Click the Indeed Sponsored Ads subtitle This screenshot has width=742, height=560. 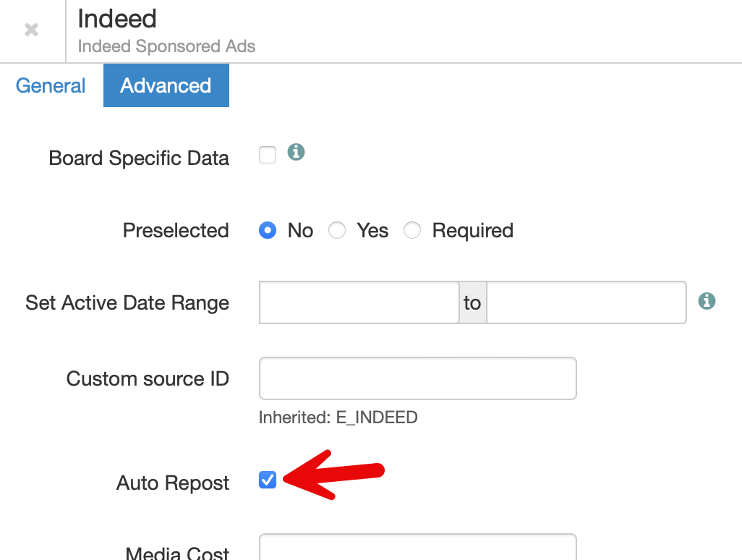[166, 46]
